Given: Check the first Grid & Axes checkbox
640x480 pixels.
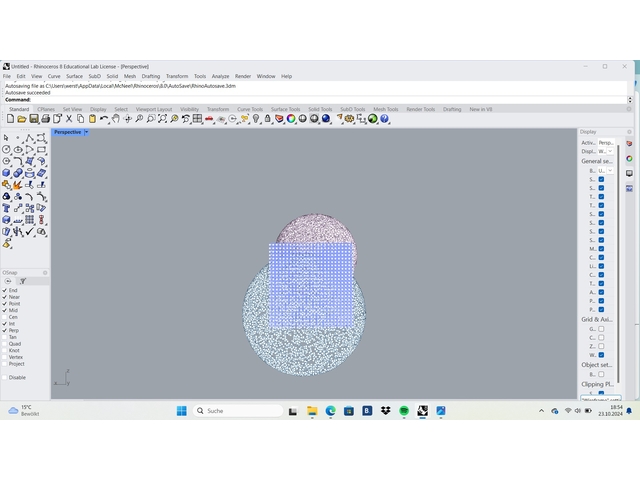Looking at the screenshot, I should (x=601, y=329).
